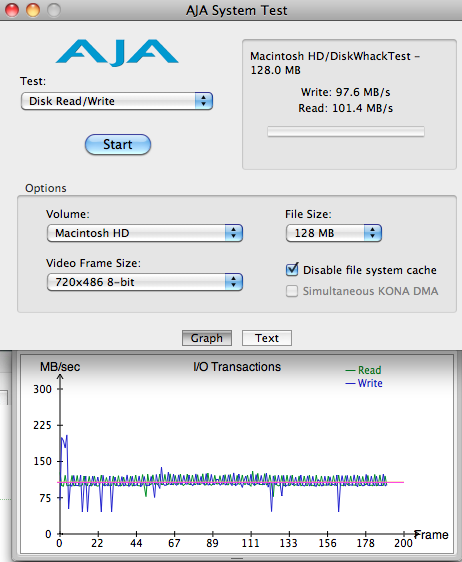
Task: Click the AJA logo
Action: tap(117, 53)
